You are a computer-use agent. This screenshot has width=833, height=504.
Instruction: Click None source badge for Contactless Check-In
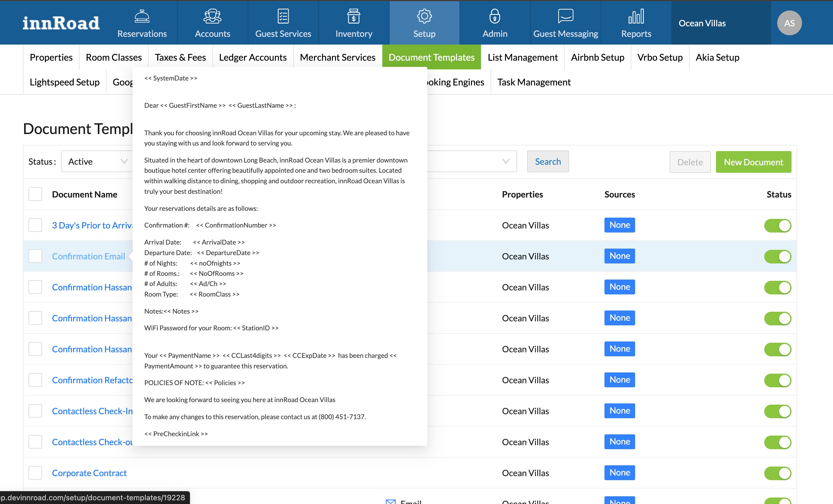click(619, 411)
